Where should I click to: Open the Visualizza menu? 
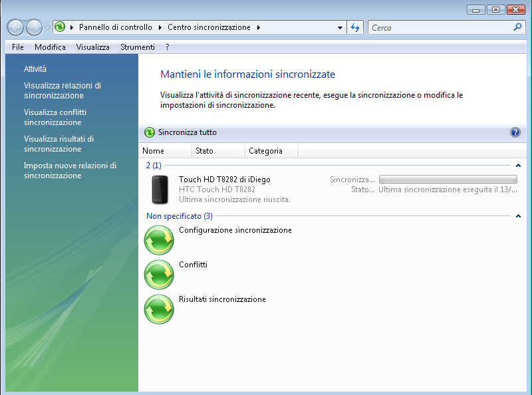tap(92, 47)
